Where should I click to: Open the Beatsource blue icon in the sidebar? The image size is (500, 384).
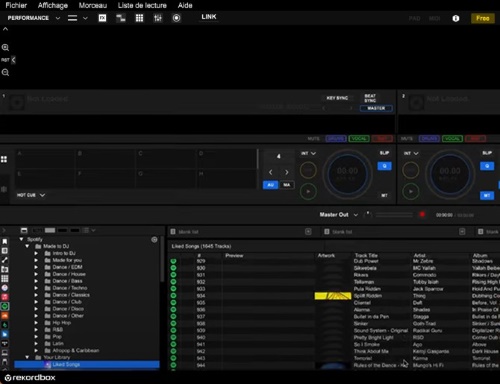coord(5,334)
